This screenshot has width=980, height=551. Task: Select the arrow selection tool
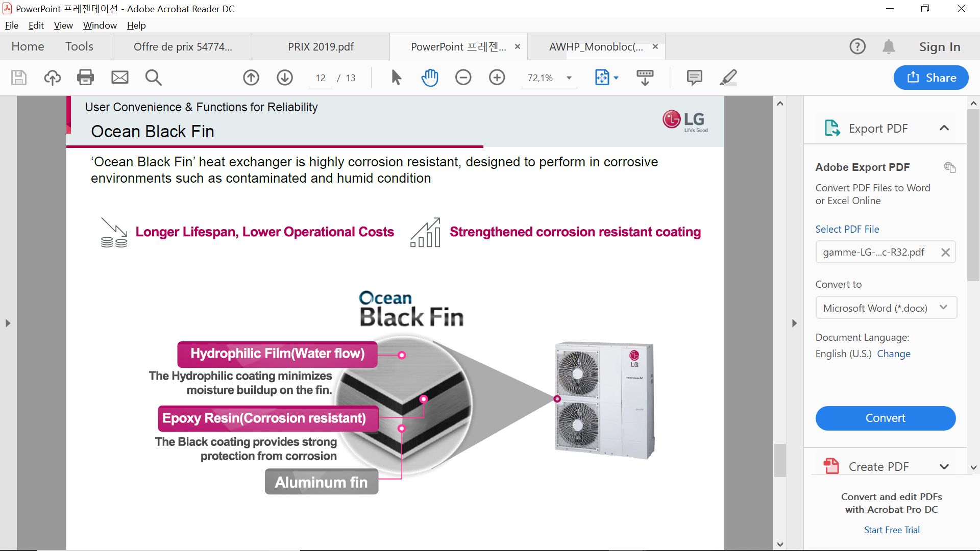tap(396, 78)
